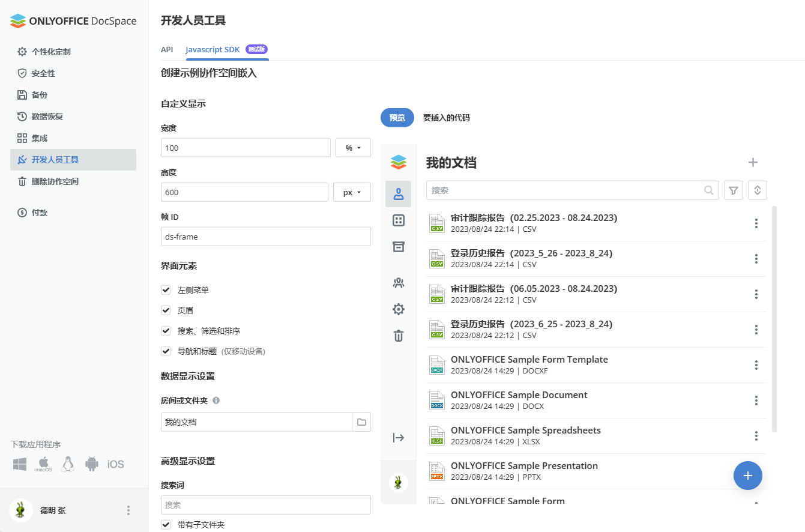Screen dimensions: 805x532
Task: Open 数据恢复 in sidebar
Action: [73, 116]
